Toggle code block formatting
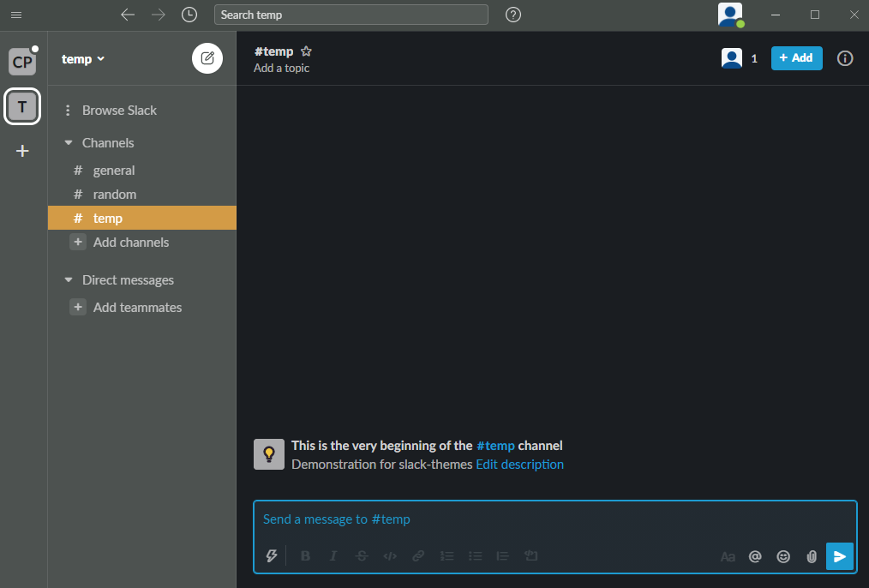The height and width of the screenshot is (588, 869). pyautogui.click(x=531, y=555)
